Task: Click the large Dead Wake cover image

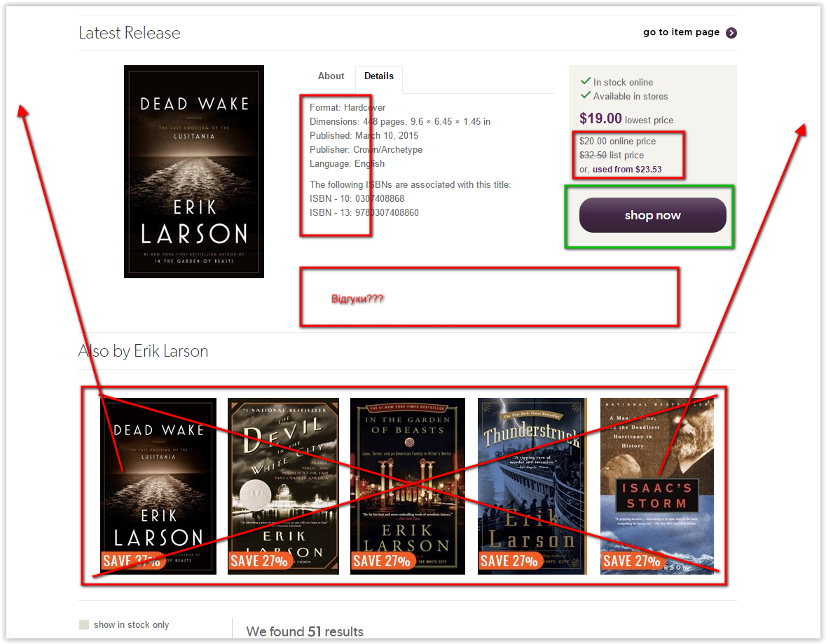Action: point(194,171)
